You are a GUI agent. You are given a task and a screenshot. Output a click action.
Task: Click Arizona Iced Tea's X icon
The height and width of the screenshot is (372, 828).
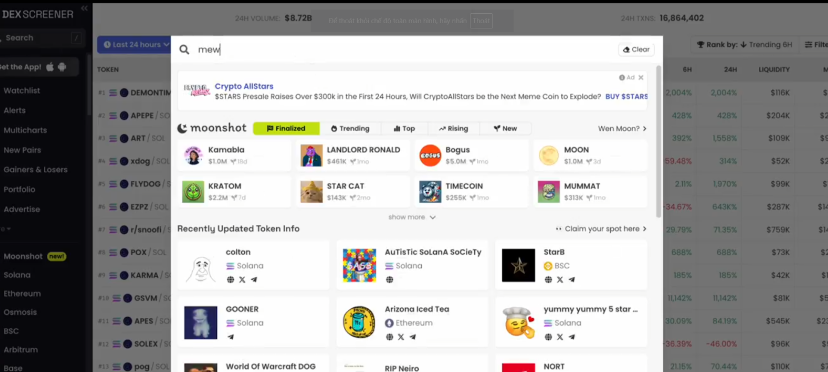401,337
